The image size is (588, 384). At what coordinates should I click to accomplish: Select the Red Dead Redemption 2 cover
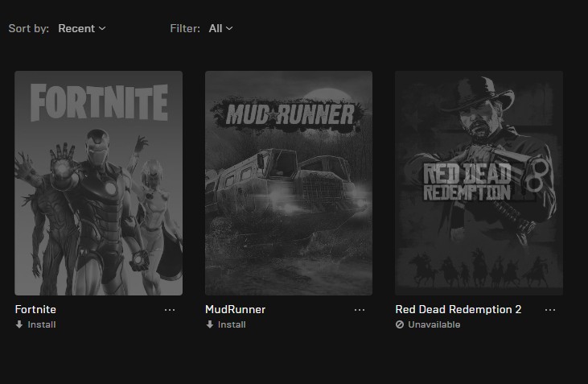point(479,184)
